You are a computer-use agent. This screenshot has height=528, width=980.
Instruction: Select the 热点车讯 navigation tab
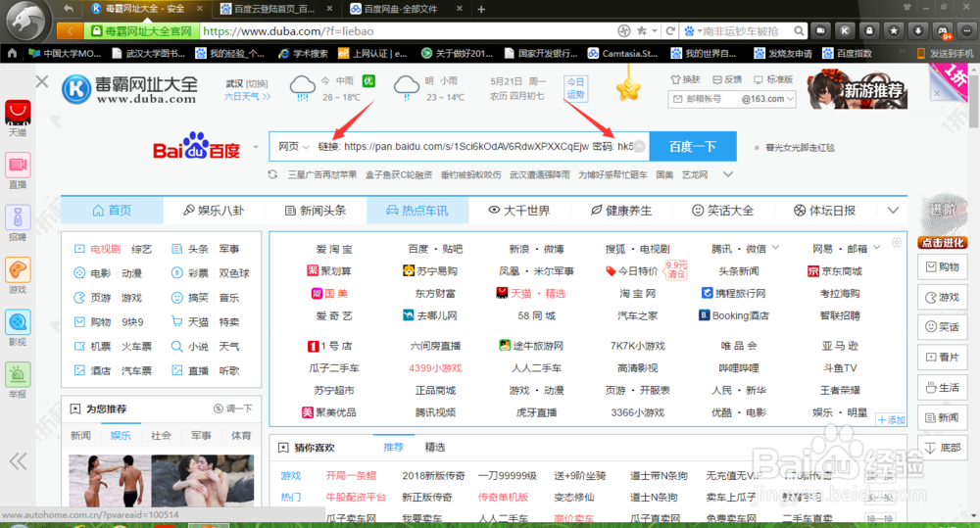pos(417,211)
